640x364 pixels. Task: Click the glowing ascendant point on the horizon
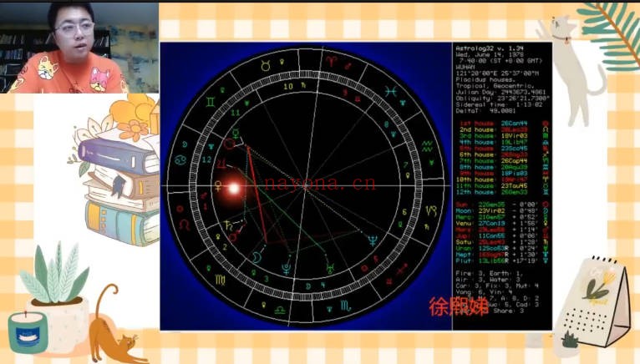tap(234, 188)
